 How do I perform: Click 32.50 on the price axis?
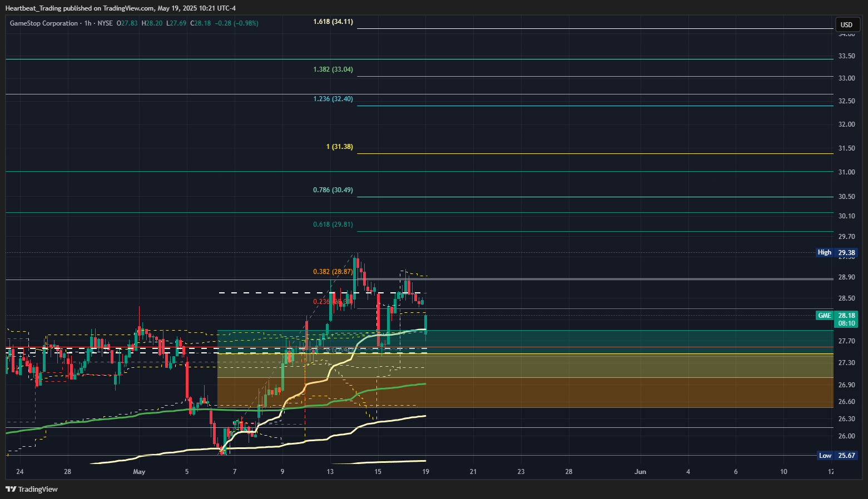coord(847,101)
